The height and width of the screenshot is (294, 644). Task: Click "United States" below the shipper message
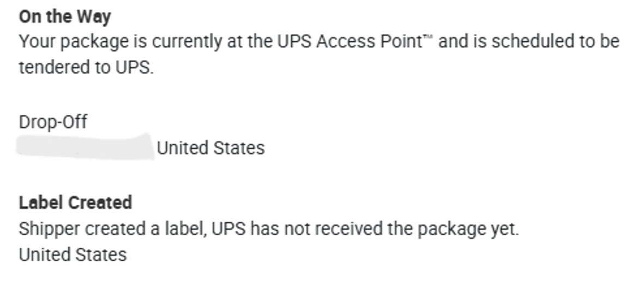point(73,254)
